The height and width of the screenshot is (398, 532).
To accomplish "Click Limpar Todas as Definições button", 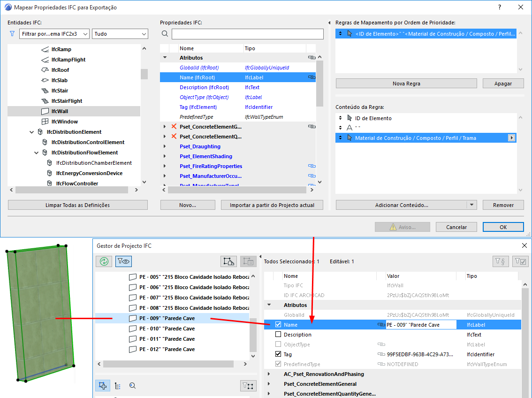I will click(x=78, y=205).
